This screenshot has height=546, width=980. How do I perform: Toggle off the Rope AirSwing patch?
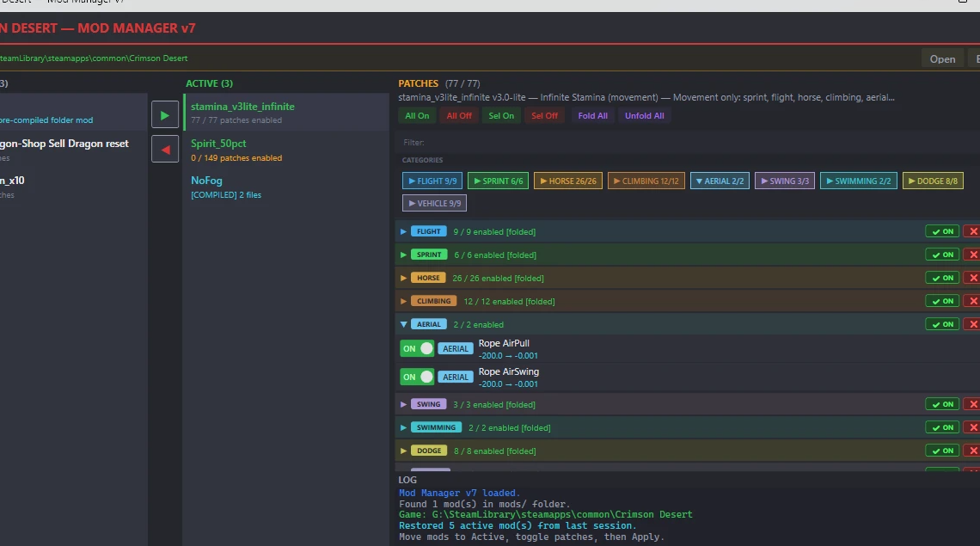point(417,377)
